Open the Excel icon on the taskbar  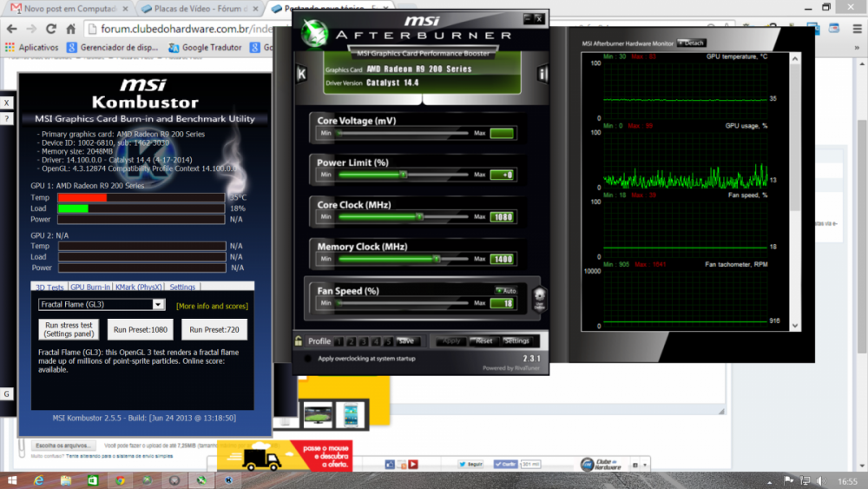click(x=92, y=479)
